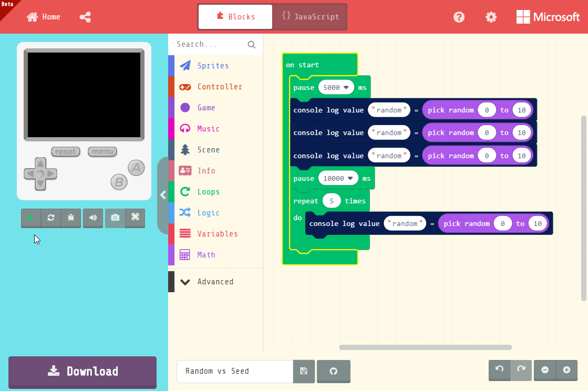Edit max value 10 in first pick random
Viewport: 588px width, 391px height.
click(522, 110)
